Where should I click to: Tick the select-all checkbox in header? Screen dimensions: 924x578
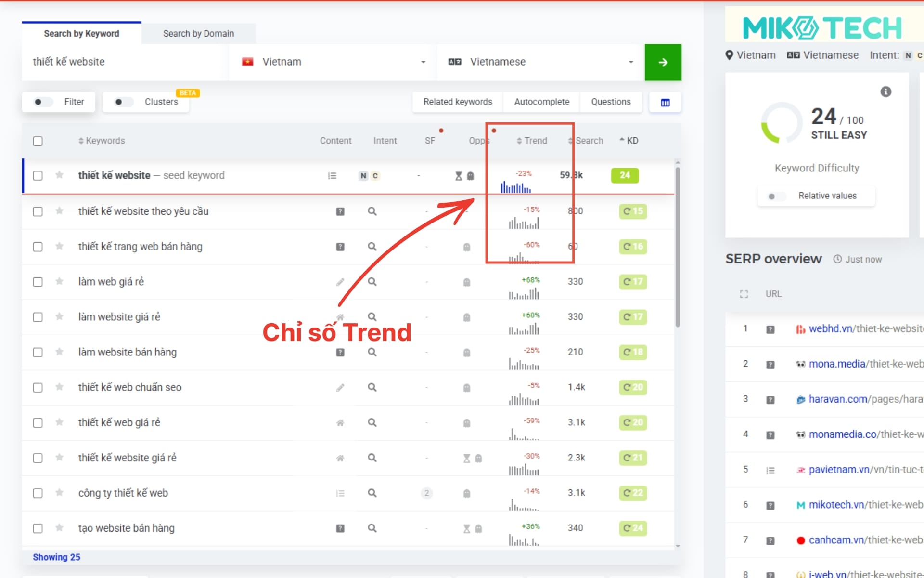coord(38,141)
